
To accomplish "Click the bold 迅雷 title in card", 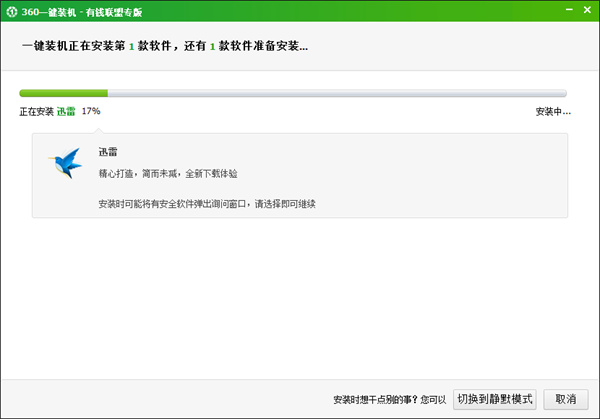I will 108,152.
